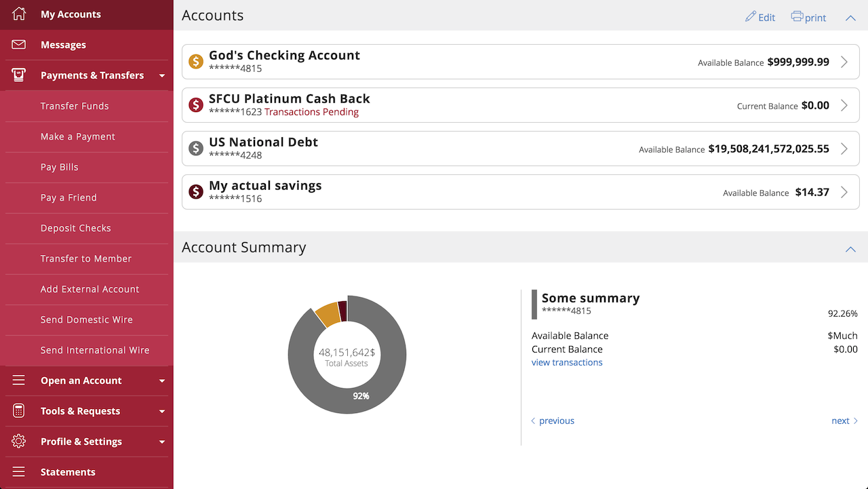Go to next summary
The image size is (868, 489).
point(845,420)
